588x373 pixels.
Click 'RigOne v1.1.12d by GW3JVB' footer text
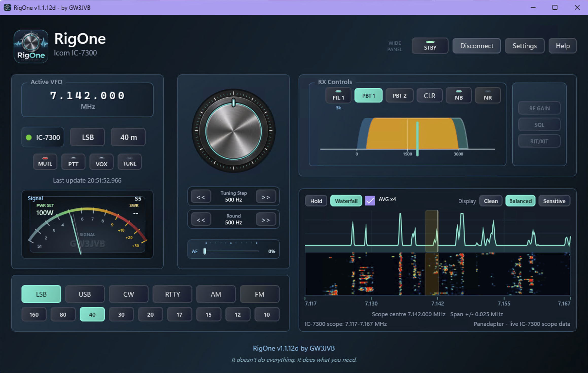coord(294,348)
